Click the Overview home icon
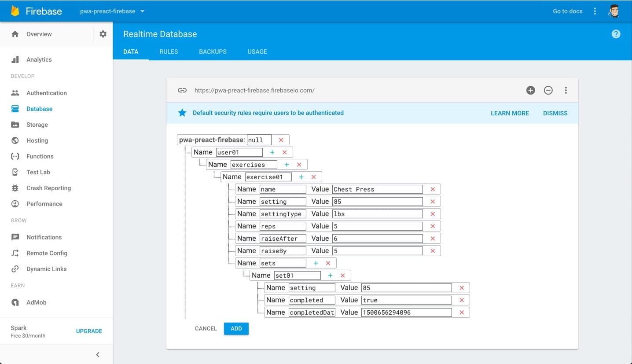The width and height of the screenshot is (632, 364). (15, 34)
